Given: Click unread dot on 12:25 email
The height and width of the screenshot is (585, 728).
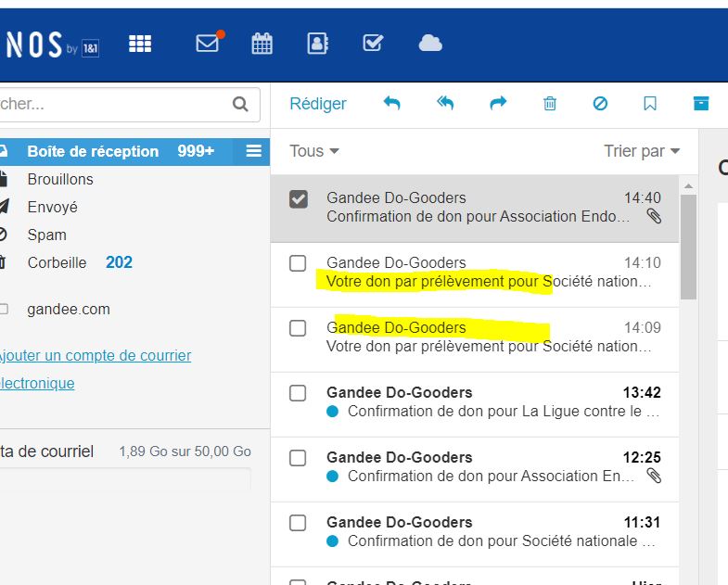Looking at the screenshot, I should (x=332, y=476).
